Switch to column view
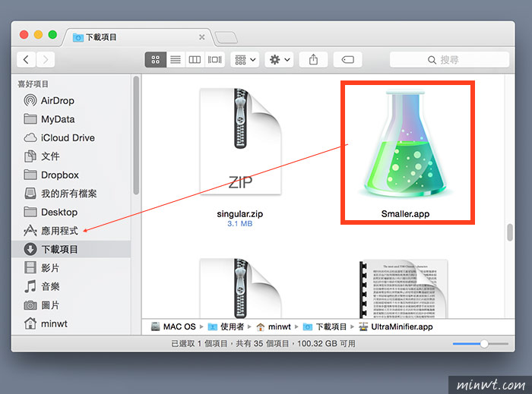 coord(195,60)
